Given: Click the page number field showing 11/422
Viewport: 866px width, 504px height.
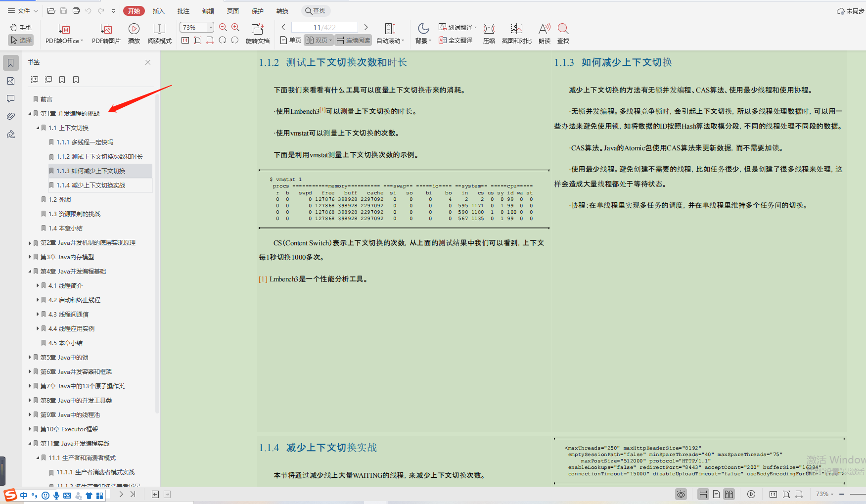Looking at the screenshot, I should click(x=324, y=27).
